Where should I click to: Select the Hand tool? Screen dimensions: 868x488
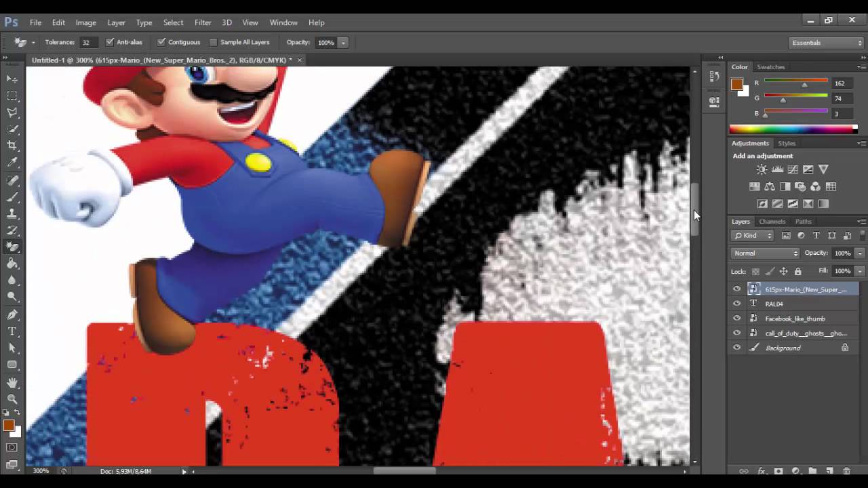pyautogui.click(x=12, y=383)
